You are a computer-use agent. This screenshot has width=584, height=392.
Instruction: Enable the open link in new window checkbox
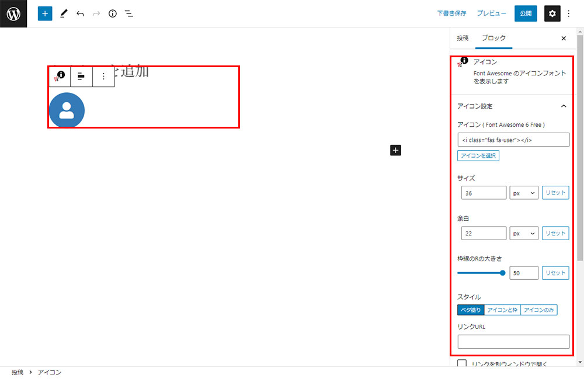[x=462, y=364]
